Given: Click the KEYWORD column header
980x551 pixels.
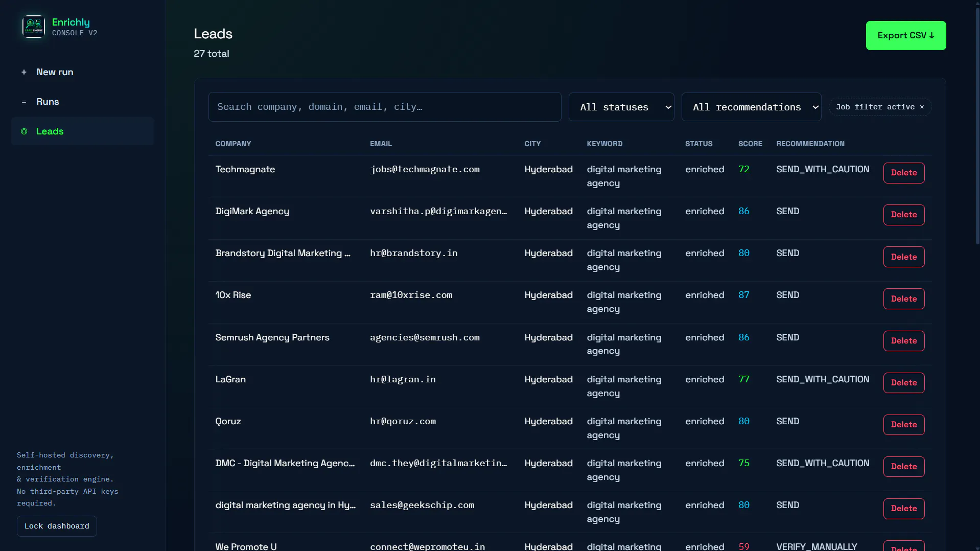Looking at the screenshot, I should (604, 144).
